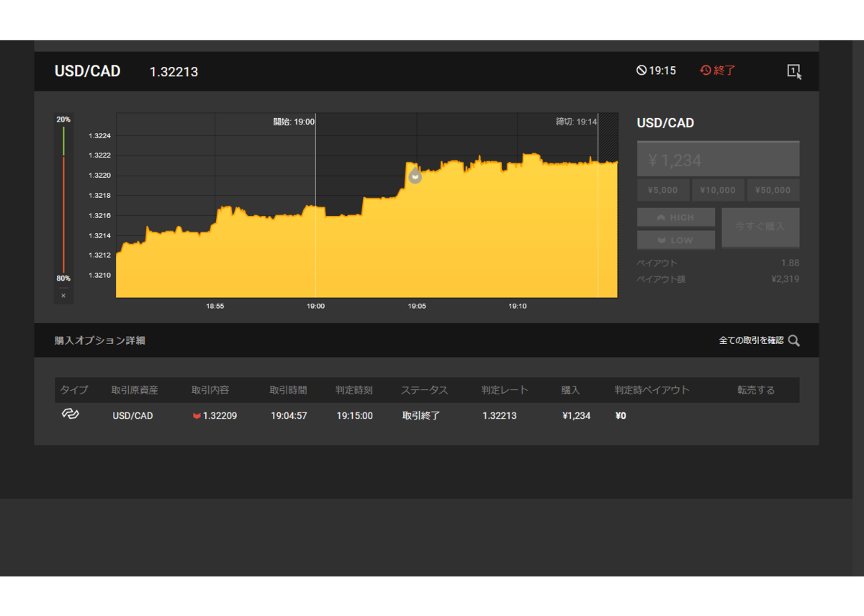Click the 19:15 expiry time icon

[642, 71]
